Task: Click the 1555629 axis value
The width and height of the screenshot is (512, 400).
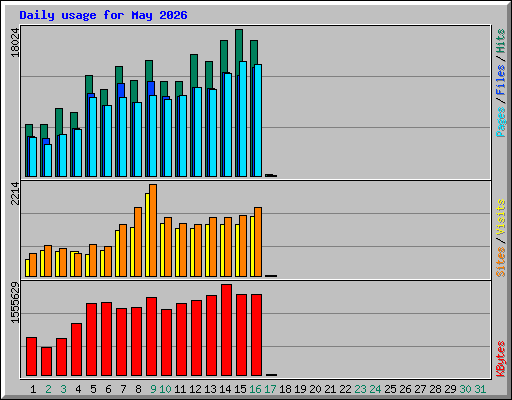Action: pyautogui.click(x=15, y=303)
